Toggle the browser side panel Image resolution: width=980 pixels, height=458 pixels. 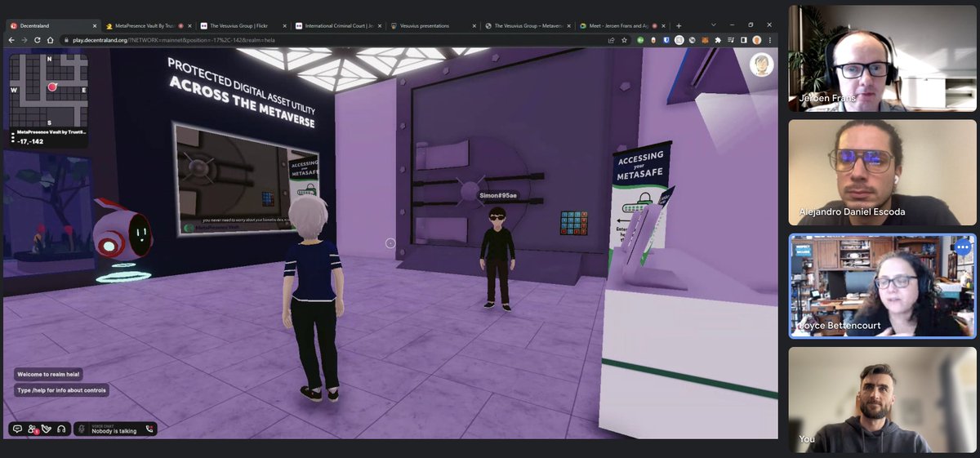click(744, 40)
